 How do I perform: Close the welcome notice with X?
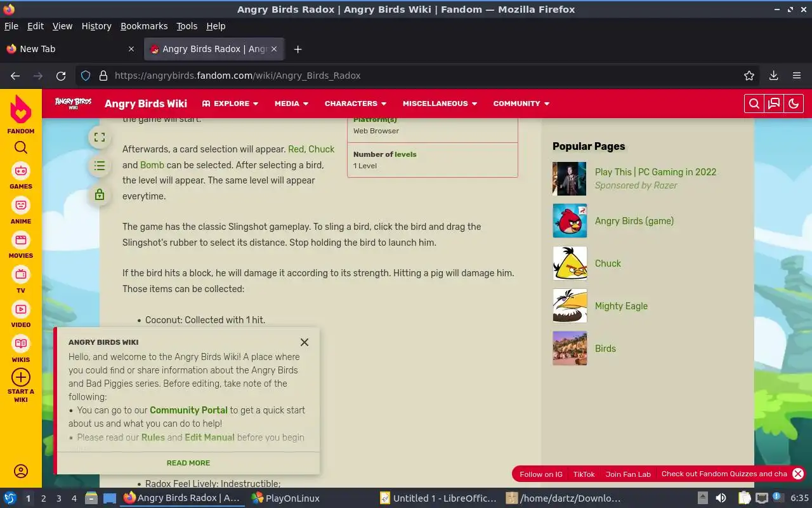(304, 342)
